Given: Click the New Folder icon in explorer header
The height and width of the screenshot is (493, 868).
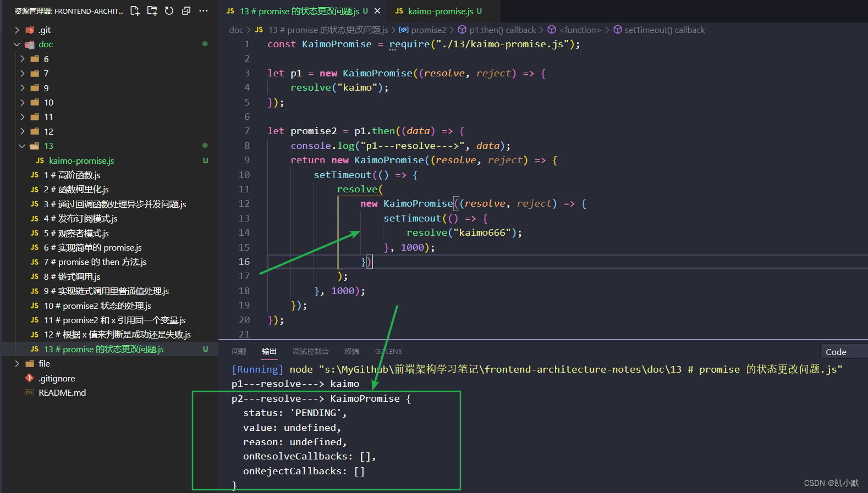Looking at the screenshot, I should tap(152, 10).
